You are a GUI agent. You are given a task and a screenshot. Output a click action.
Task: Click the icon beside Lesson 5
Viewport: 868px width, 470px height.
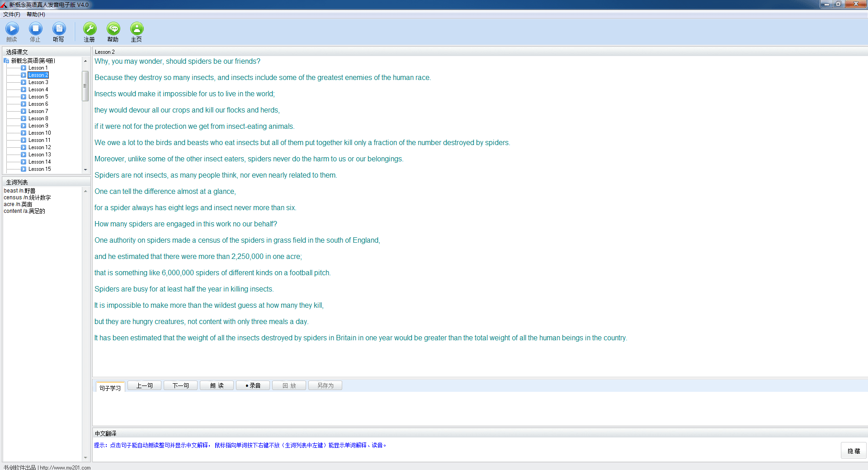coord(24,97)
